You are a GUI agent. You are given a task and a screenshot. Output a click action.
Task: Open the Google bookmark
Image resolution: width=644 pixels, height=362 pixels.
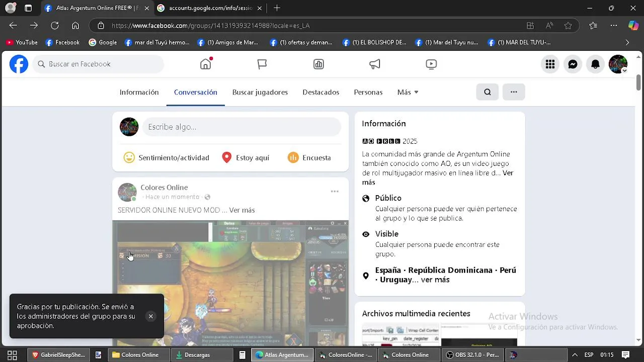[103, 43]
